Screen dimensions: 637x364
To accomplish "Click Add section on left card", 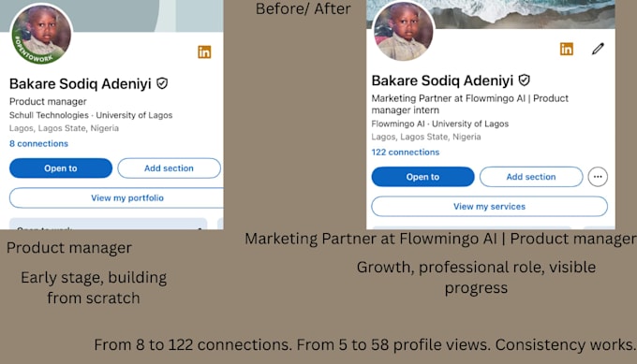I will tap(169, 168).
